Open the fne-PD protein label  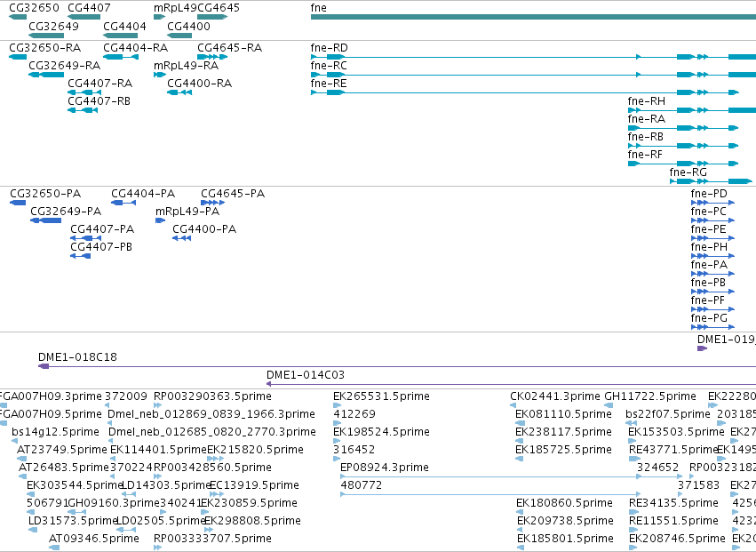point(709,194)
